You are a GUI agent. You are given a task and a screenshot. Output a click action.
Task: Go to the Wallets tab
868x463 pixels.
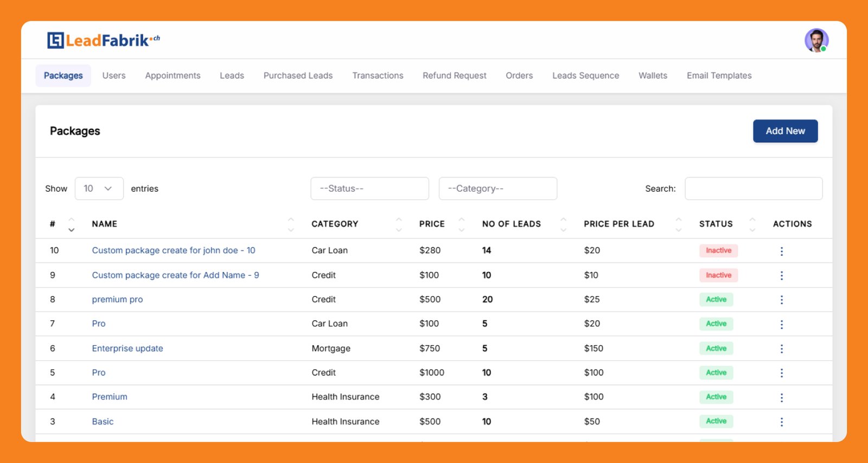(653, 75)
